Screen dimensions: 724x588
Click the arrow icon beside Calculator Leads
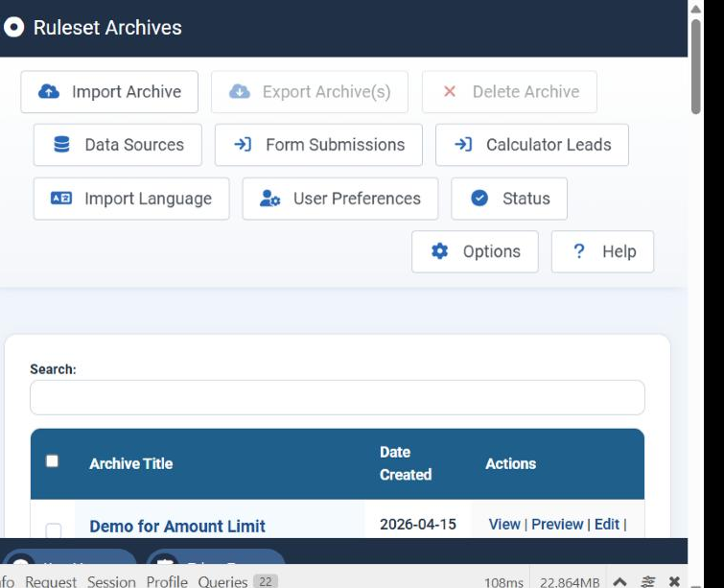(x=463, y=145)
